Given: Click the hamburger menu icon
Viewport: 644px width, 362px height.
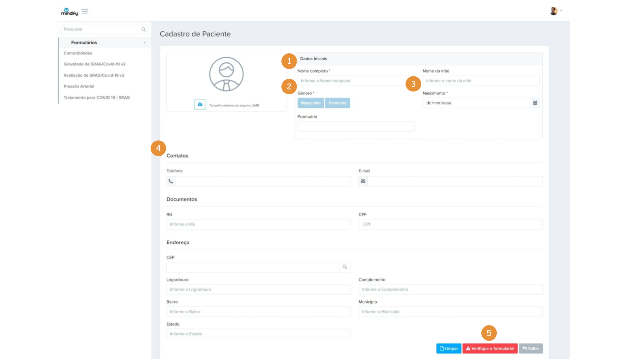Looking at the screenshot, I should coord(85,11).
